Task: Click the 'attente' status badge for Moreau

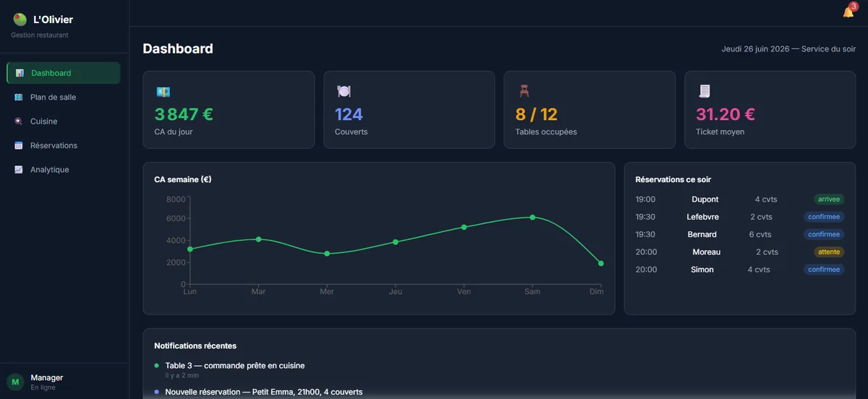Action: click(829, 252)
